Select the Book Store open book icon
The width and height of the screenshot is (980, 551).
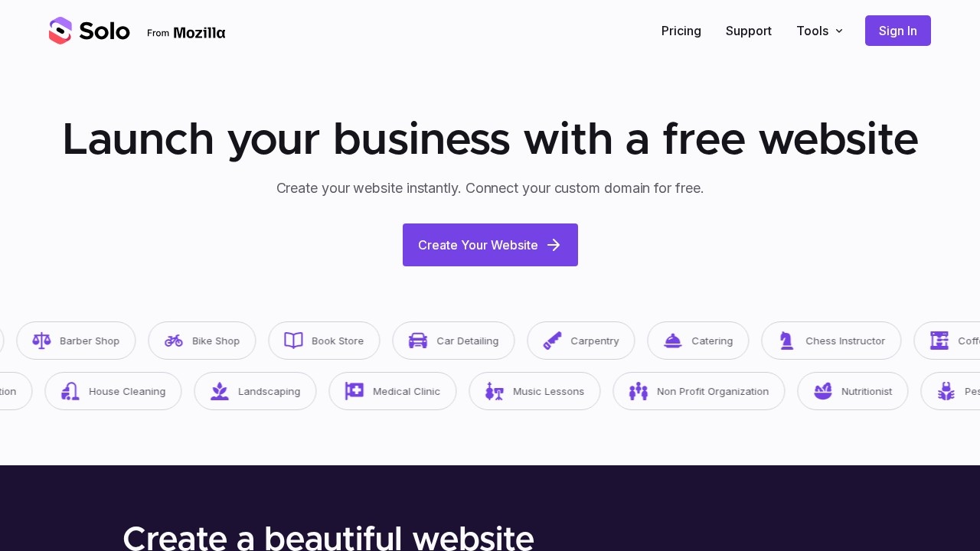point(293,341)
